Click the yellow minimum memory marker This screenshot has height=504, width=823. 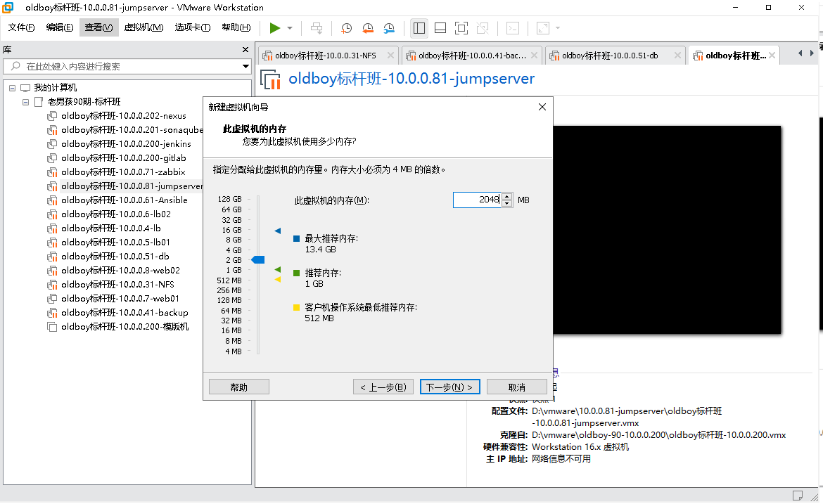point(278,280)
